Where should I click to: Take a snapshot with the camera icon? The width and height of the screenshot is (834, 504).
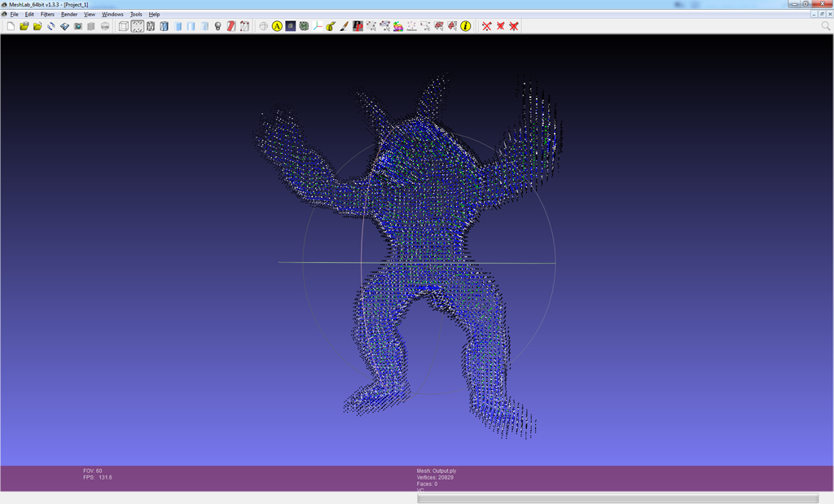tap(77, 26)
